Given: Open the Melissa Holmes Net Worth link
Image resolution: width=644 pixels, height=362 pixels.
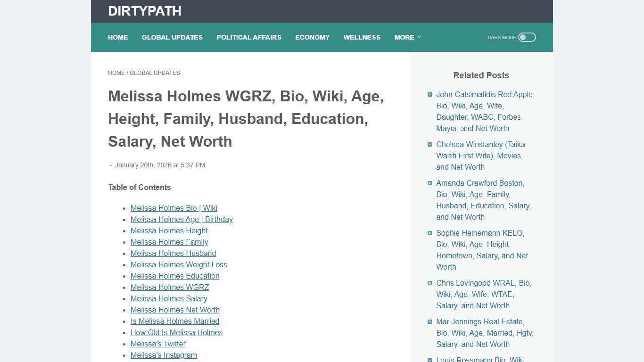Looking at the screenshot, I should [175, 310].
